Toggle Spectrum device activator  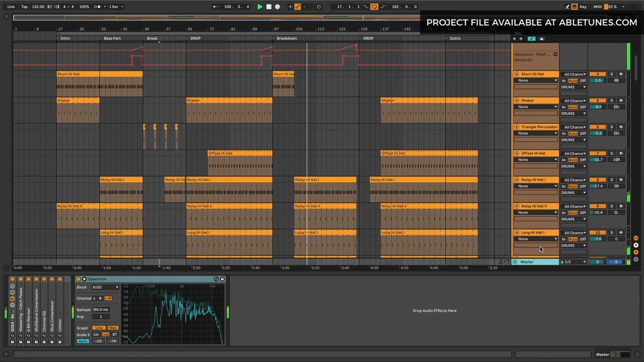click(x=78, y=279)
